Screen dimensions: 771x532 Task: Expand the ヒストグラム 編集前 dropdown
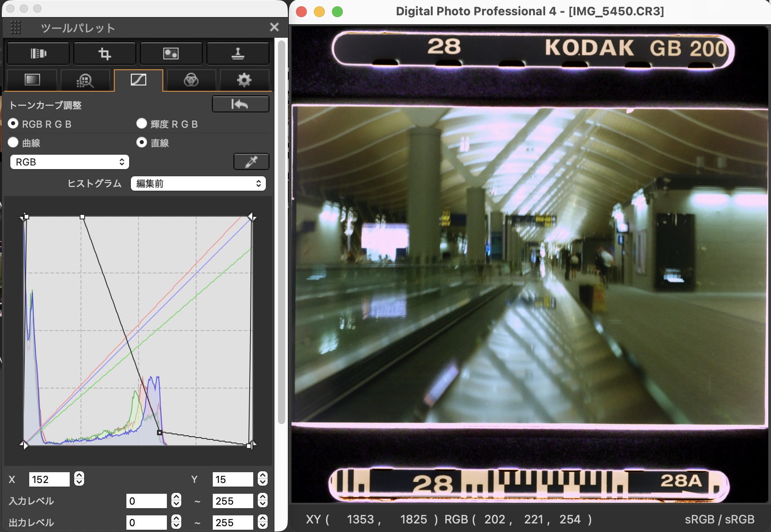(x=198, y=183)
